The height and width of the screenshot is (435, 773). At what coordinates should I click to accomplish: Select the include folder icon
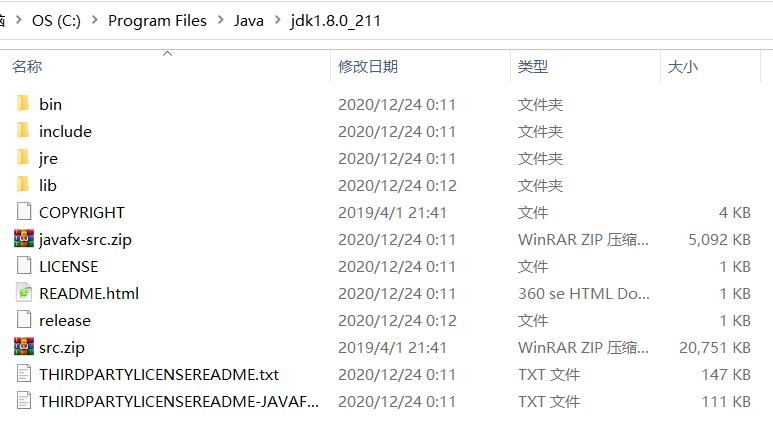tap(23, 131)
